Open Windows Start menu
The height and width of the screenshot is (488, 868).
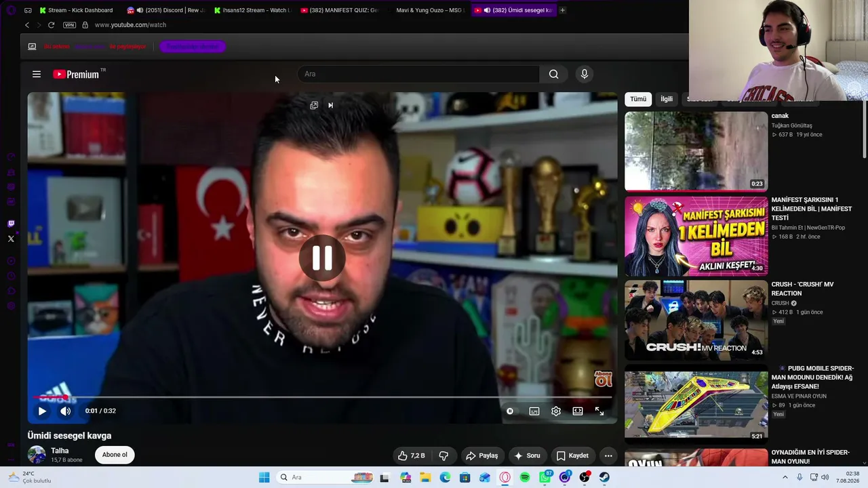pos(264,477)
